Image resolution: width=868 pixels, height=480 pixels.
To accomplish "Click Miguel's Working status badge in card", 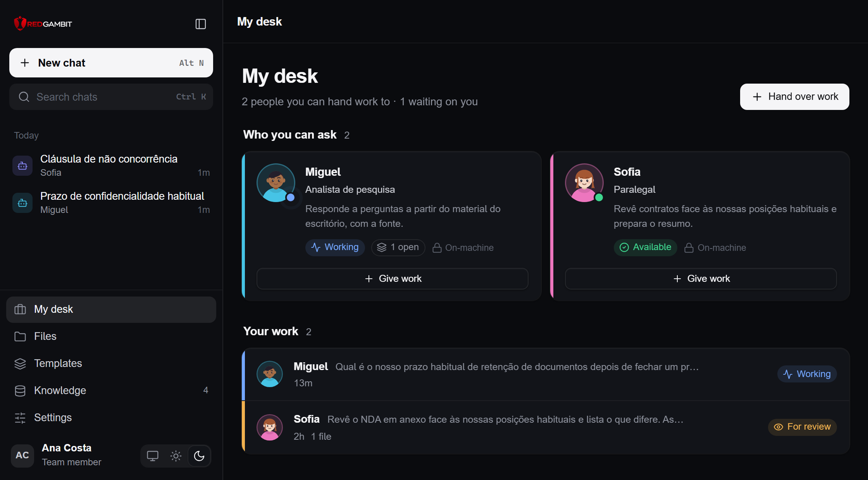I will pos(335,247).
